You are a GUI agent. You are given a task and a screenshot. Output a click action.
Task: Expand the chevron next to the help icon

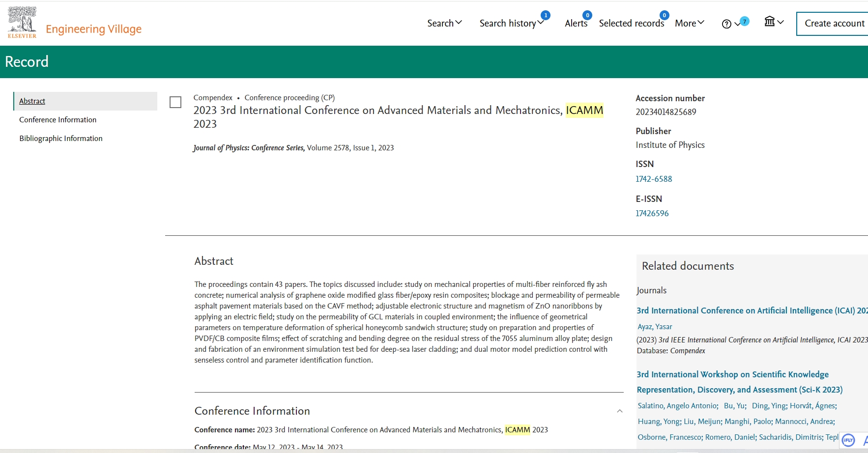tap(737, 24)
